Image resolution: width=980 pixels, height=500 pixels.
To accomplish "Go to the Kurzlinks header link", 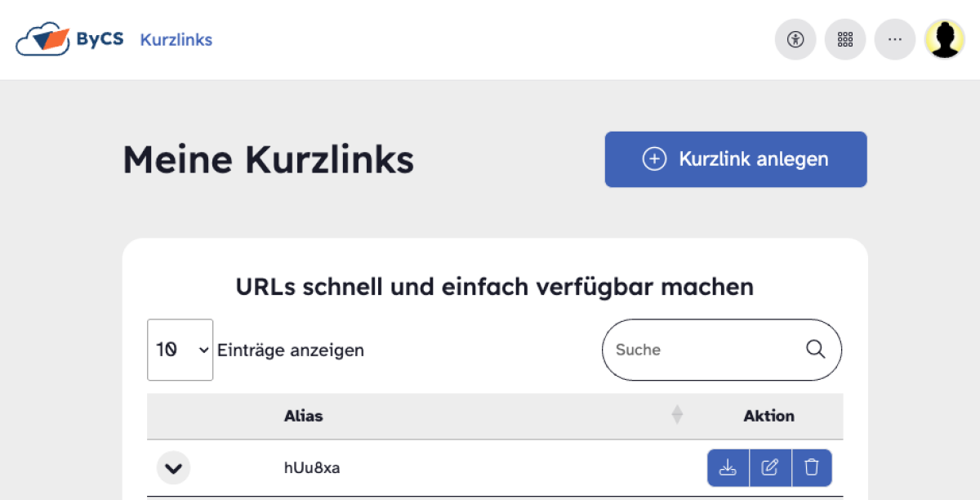I will coord(176,39).
